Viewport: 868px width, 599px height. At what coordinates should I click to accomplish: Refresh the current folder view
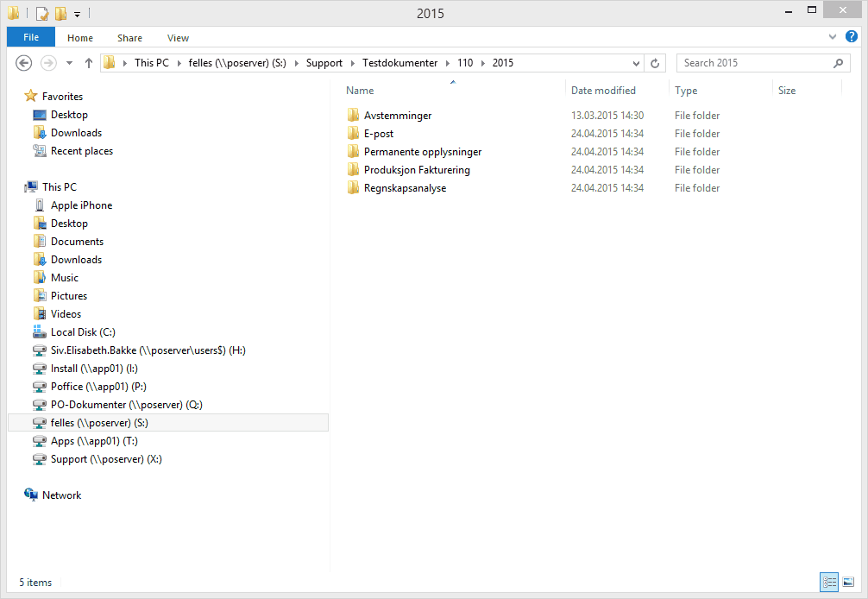(x=655, y=63)
